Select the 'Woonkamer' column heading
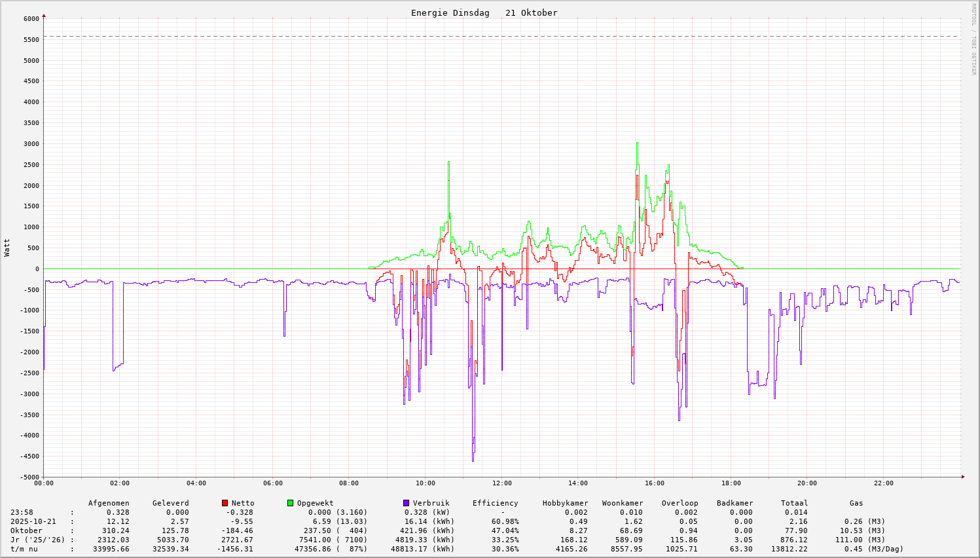The image size is (980, 558). pos(622,503)
